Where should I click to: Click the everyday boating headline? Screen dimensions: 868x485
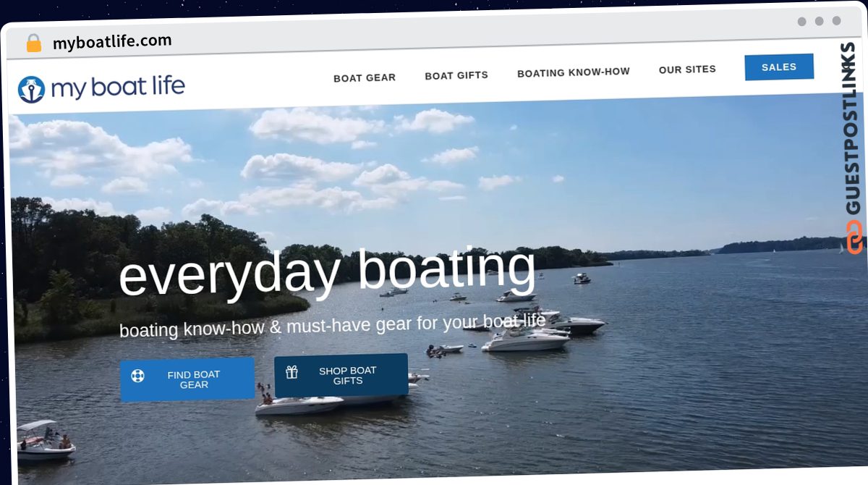(328, 271)
